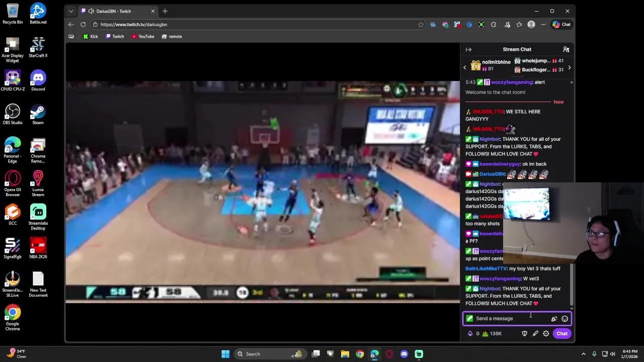Close the DariusGBN - Twitch tab
Image resolution: width=644 pixels, height=362 pixels.
(153, 11)
